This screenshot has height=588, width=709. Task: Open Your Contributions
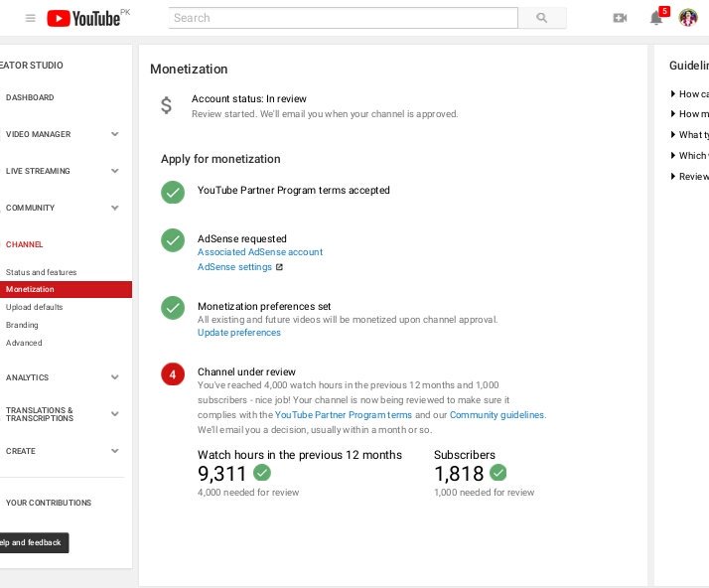coord(49,503)
